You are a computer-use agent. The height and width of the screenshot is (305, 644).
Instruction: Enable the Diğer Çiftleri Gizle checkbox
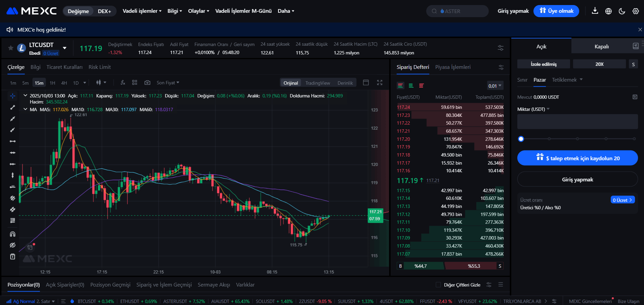438,285
